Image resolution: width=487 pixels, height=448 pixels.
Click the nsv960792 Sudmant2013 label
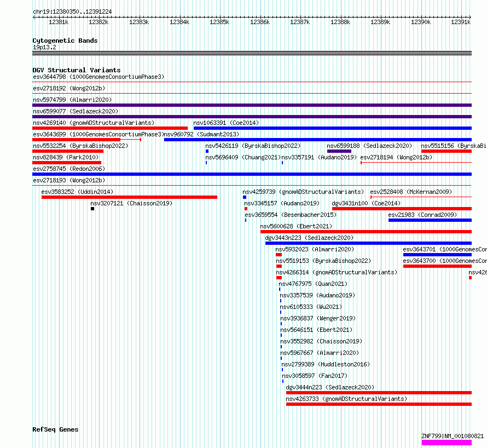tap(201, 134)
